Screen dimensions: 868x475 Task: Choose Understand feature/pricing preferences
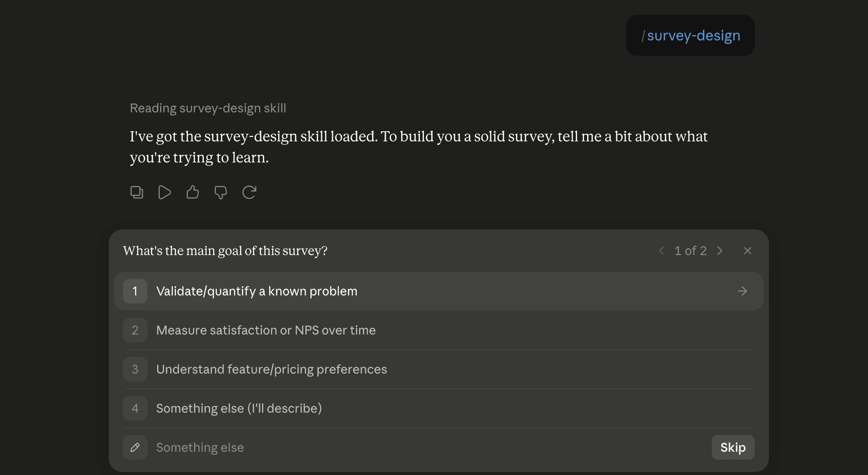pos(439,369)
